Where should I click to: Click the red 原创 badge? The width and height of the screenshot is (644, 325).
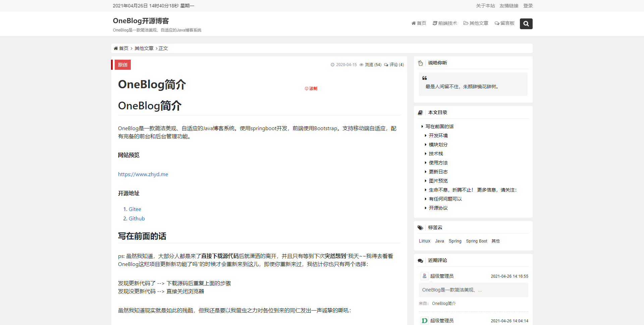coord(122,65)
